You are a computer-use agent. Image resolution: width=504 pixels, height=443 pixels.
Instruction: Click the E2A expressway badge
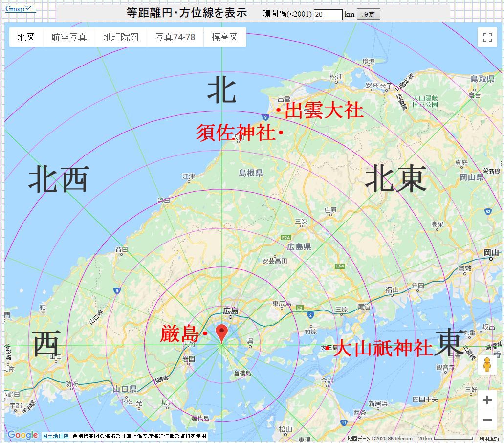pos(286,238)
